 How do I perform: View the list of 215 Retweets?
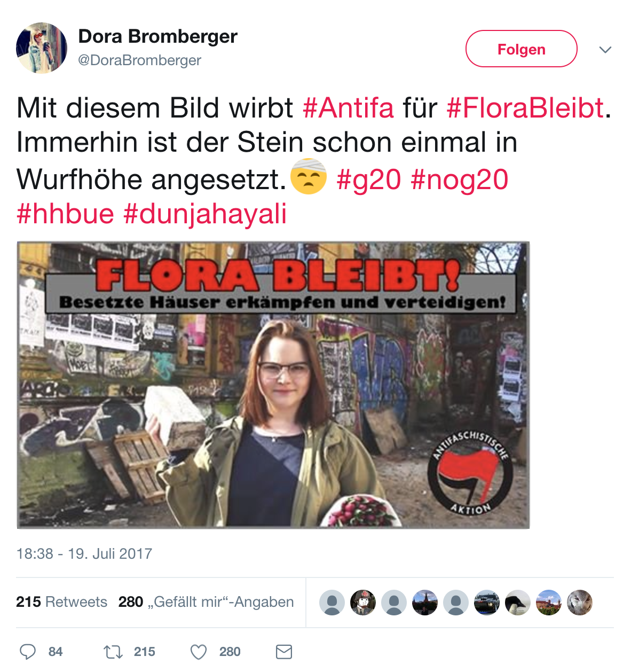[61, 602]
